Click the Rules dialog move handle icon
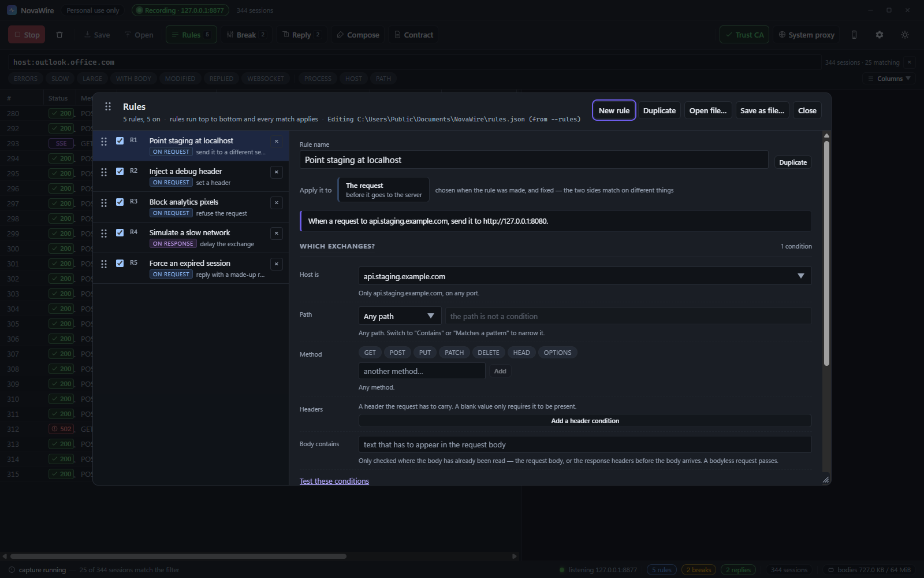Viewport: 924px width, 578px height. 108,106
